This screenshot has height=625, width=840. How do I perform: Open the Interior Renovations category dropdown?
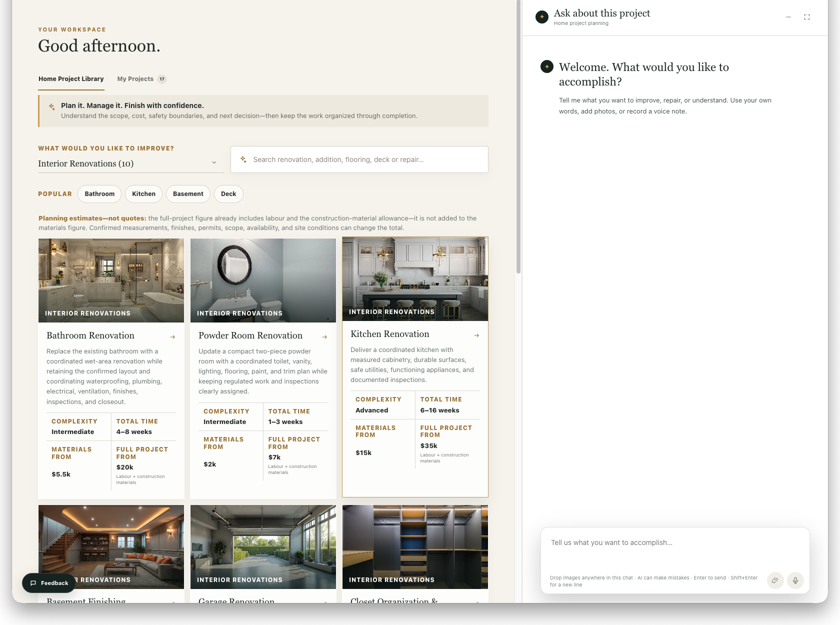click(131, 163)
